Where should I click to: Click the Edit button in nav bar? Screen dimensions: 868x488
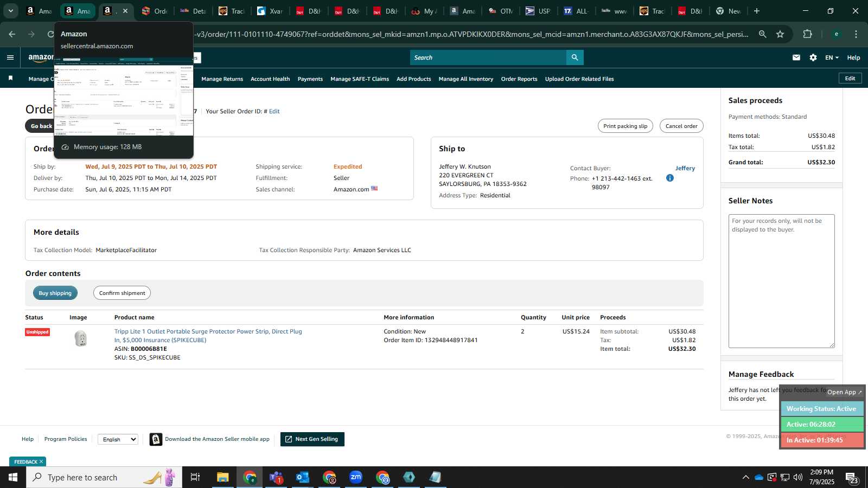pos(850,79)
